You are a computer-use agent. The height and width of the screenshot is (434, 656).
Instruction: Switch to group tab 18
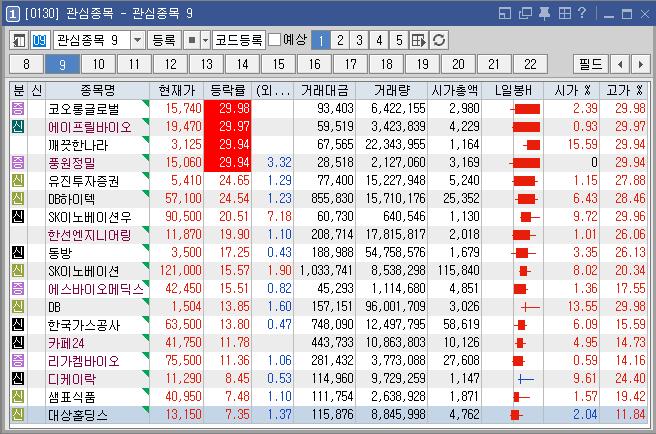pyautogui.click(x=386, y=64)
